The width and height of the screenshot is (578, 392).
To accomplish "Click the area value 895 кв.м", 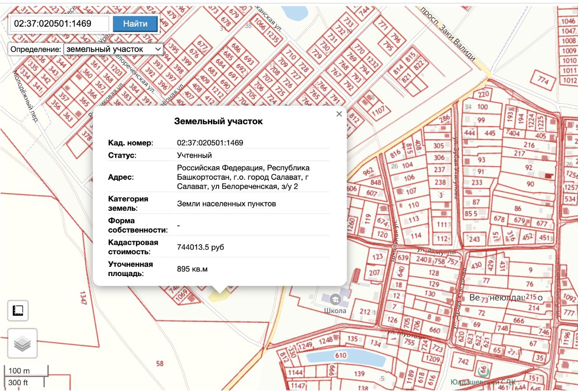I will (192, 269).
